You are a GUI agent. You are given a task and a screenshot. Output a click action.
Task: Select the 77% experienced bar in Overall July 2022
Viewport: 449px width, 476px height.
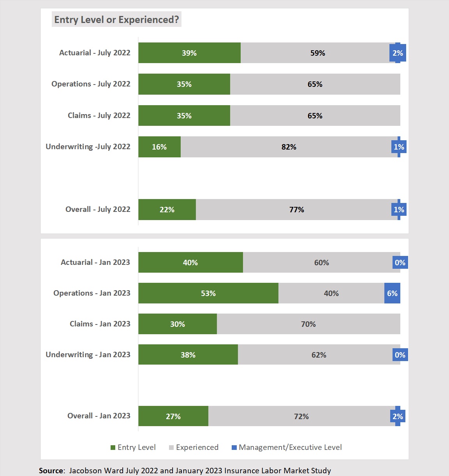point(296,210)
